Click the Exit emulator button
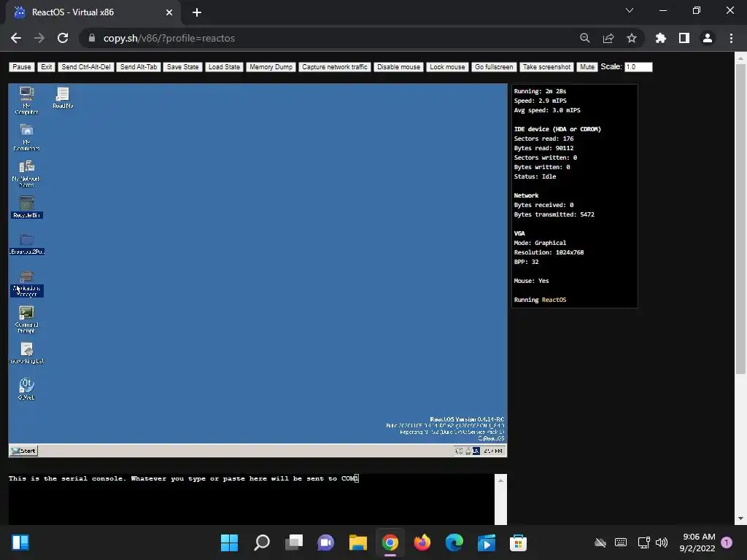 pyautogui.click(x=46, y=67)
